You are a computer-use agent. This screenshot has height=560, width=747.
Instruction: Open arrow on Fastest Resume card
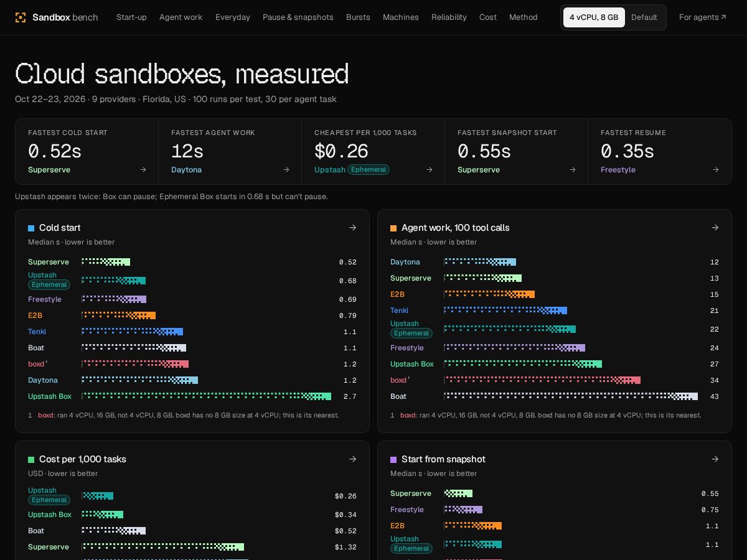pos(716,170)
